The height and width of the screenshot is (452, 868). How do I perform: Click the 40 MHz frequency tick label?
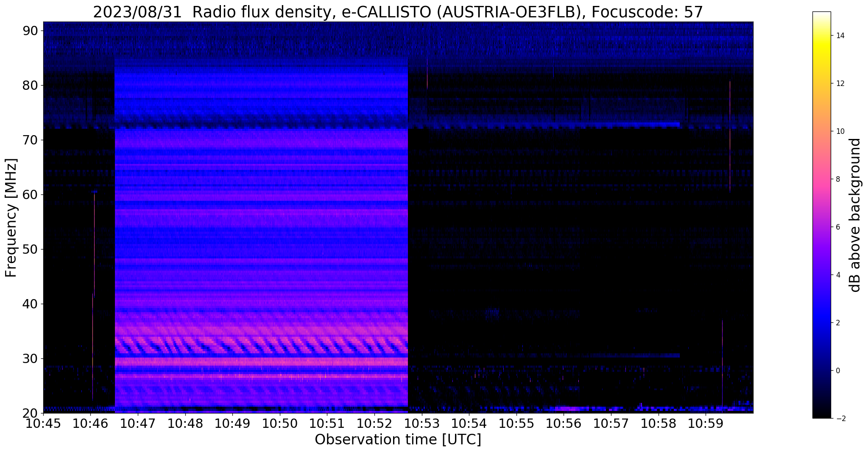(31, 304)
